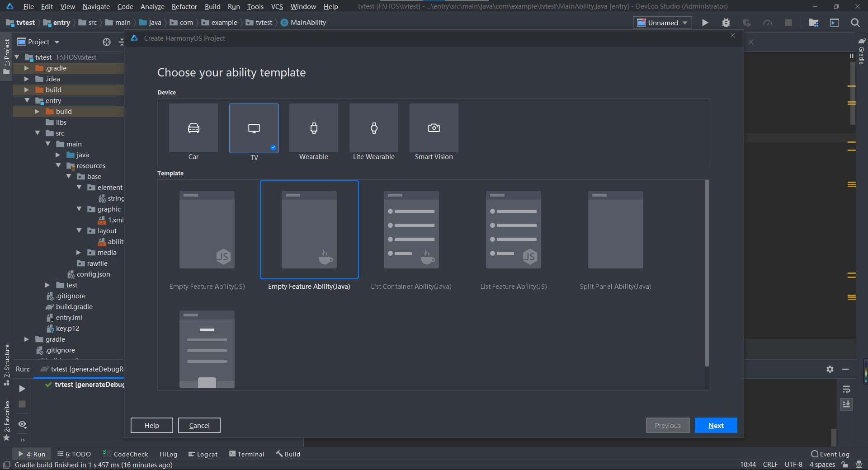Expand the java folder
Screen dimensions: 868x470
[58, 155]
